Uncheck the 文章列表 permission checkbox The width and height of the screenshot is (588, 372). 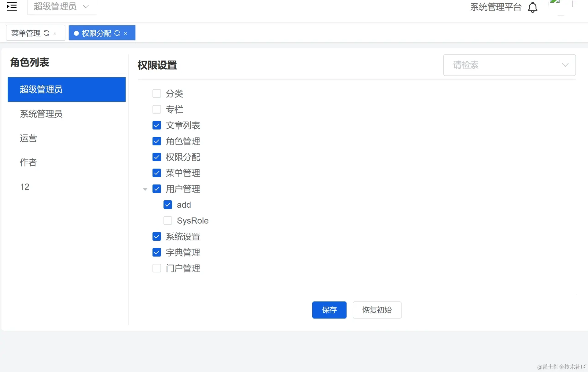157,125
